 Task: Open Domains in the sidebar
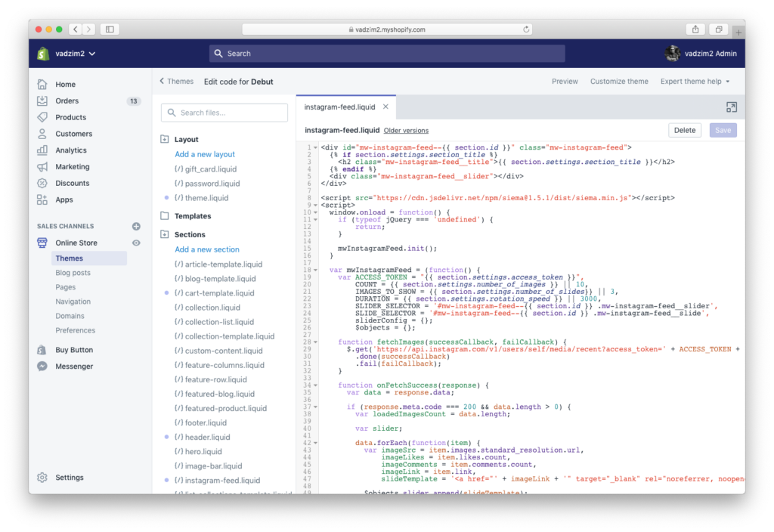pos(70,316)
